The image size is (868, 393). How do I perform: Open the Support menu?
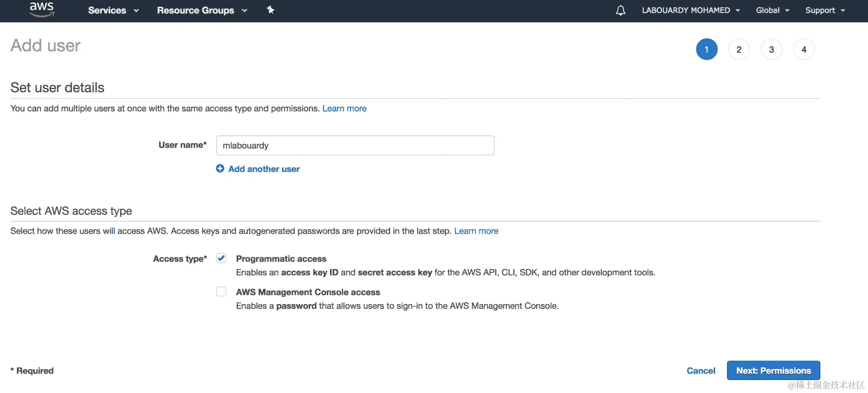click(x=825, y=10)
